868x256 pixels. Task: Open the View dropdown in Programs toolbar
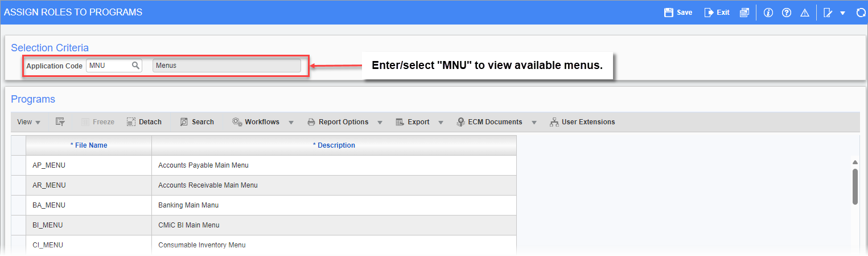tap(28, 122)
